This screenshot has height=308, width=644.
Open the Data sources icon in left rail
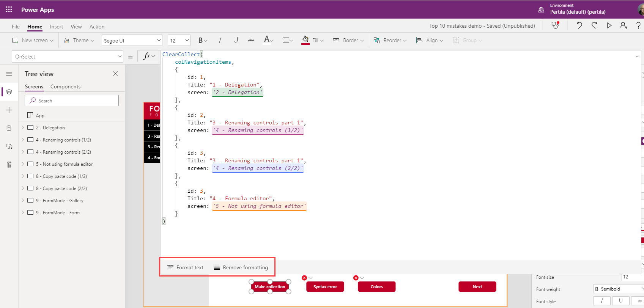point(9,128)
